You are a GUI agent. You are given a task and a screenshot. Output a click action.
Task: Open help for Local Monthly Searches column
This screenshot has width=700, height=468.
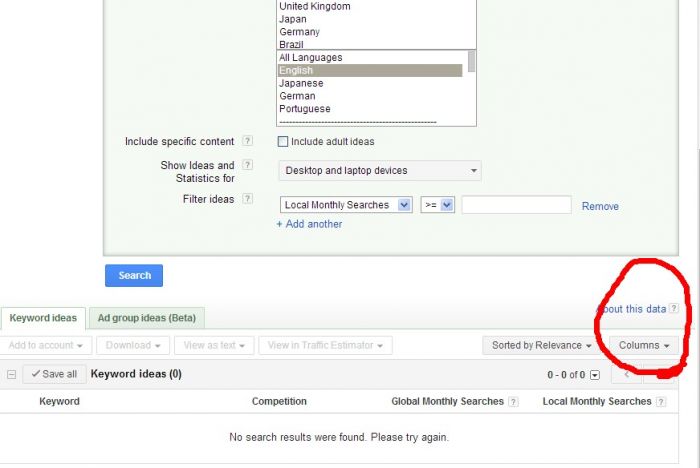(661, 402)
